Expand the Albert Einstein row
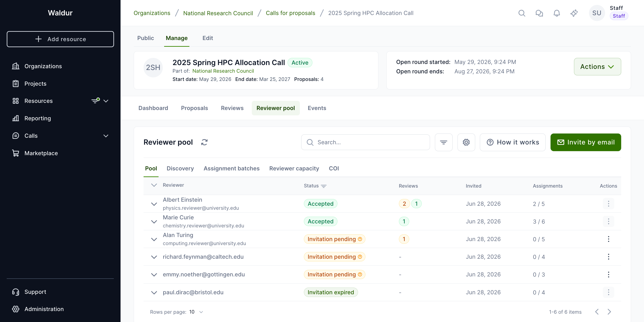Image resolution: width=644 pixels, height=322 pixels. point(154,204)
